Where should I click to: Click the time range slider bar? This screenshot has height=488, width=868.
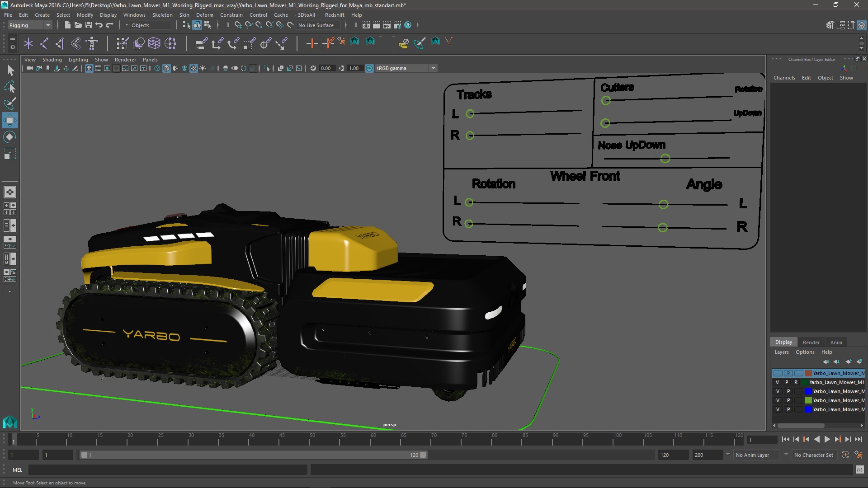coord(254,455)
